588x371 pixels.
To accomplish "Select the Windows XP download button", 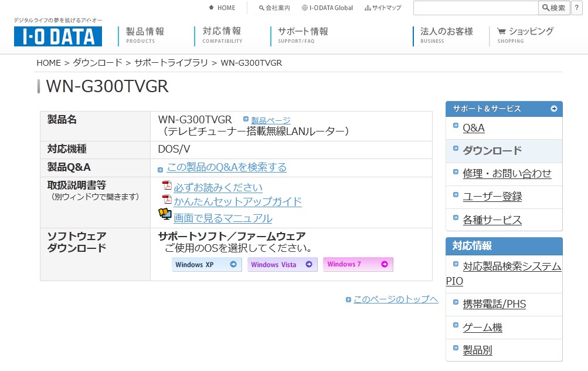I will click(x=206, y=265).
